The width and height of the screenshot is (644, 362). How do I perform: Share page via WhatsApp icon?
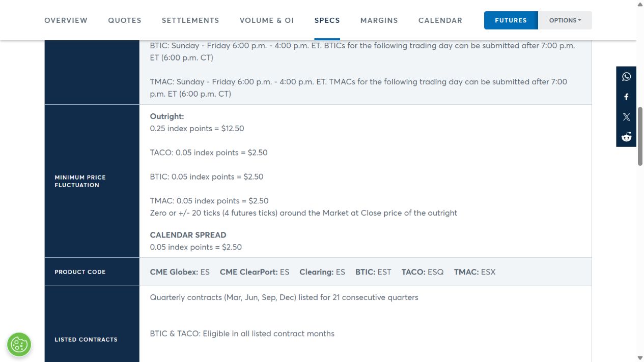coord(626,77)
